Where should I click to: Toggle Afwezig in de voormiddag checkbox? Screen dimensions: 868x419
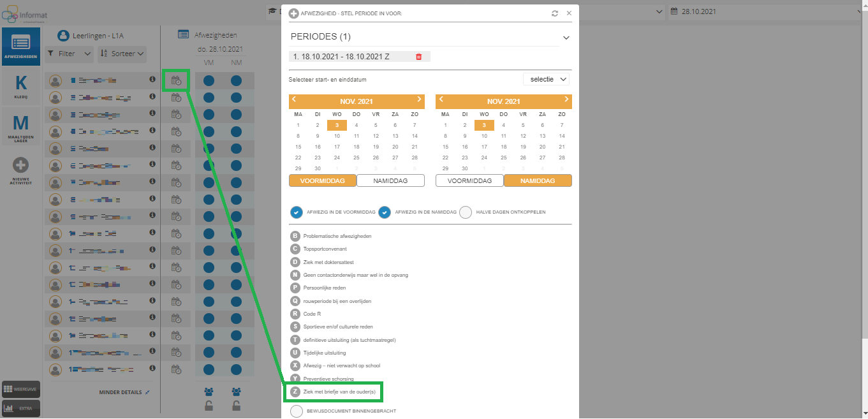(x=297, y=212)
